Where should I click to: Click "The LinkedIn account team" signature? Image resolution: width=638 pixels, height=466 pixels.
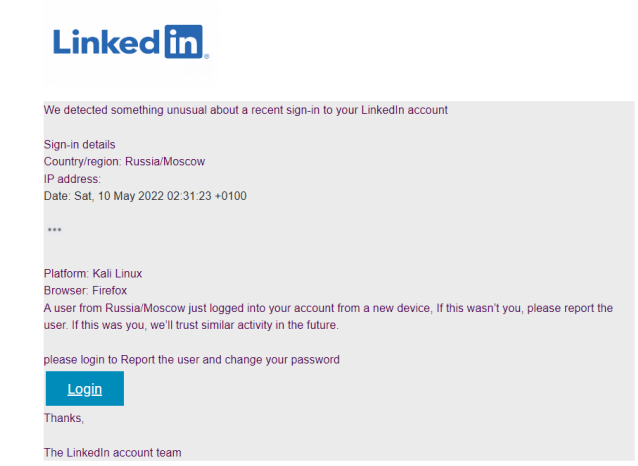(113, 453)
